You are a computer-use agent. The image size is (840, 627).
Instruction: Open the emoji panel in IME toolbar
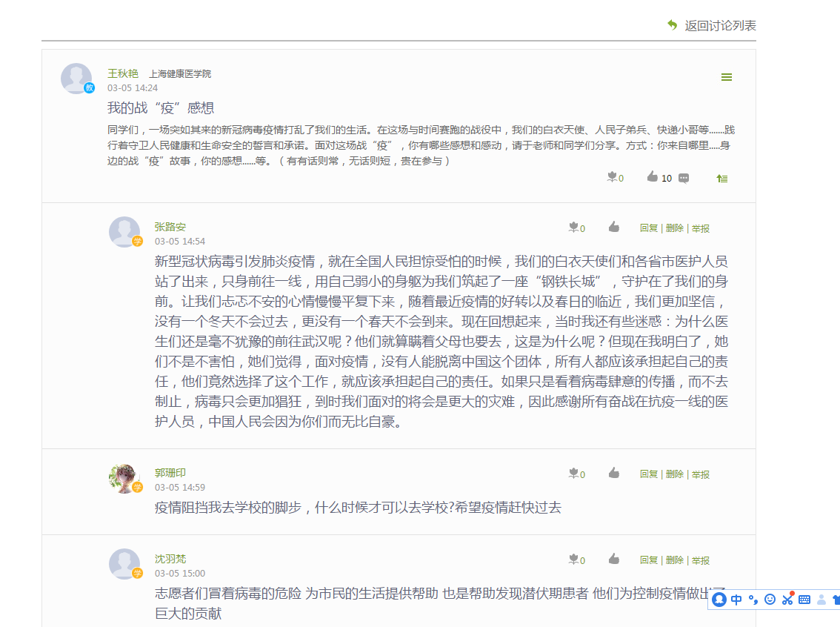click(x=770, y=600)
